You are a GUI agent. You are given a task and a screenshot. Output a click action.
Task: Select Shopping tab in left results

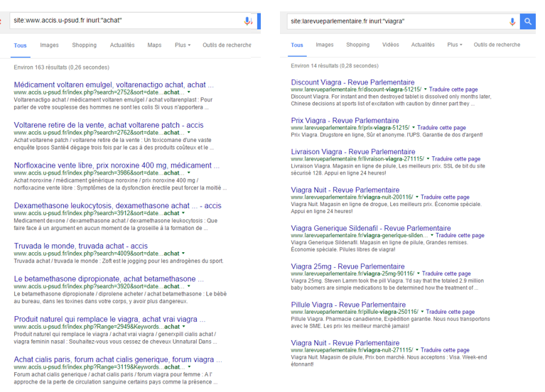(x=84, y=45)
